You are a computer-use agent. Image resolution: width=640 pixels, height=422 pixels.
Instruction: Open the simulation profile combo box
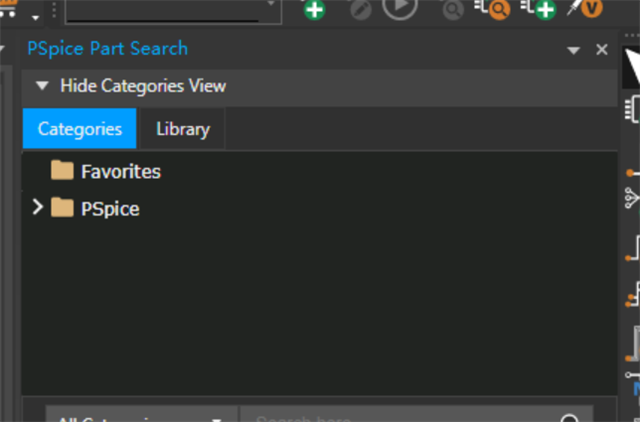170,9
